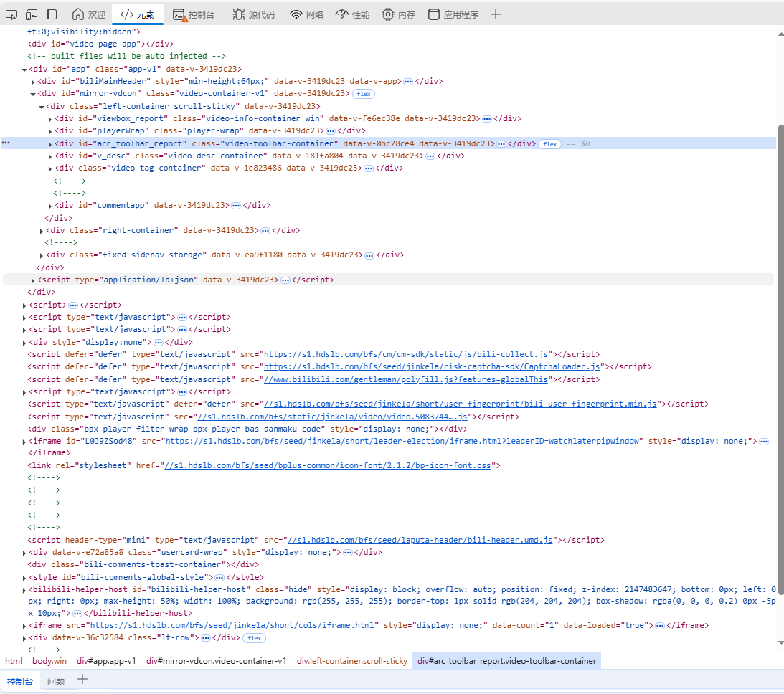The height and width of the screenshot is (694, 784).
Task: Select html in the breadcrumb
Action: click(14, 661)
